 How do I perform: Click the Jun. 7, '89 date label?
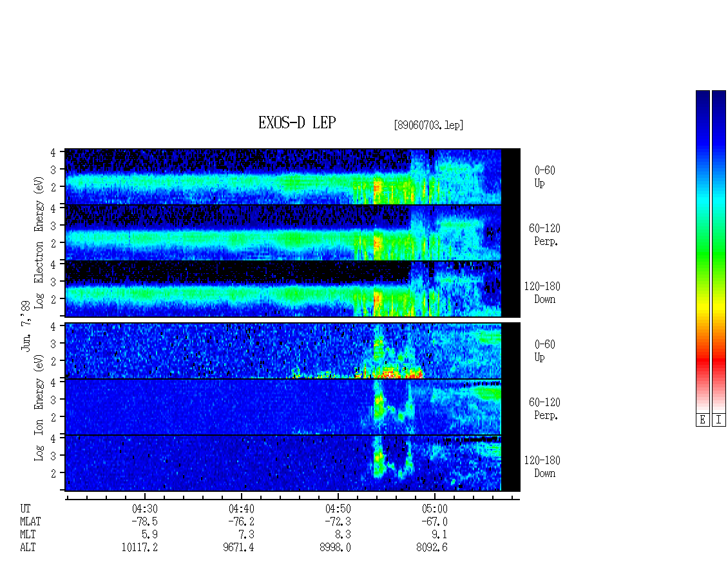click(x=26, y=326)
